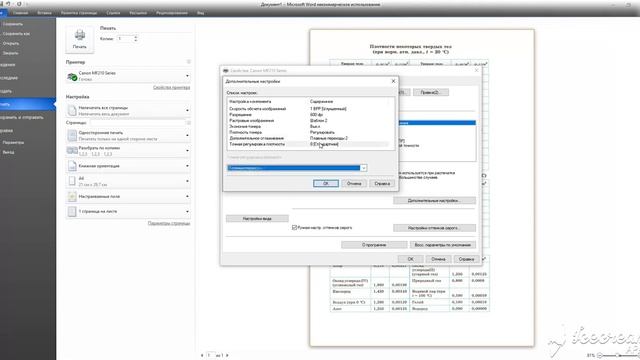
Task: Expand the 1 страница на листе dropdown
Action: 187,211
